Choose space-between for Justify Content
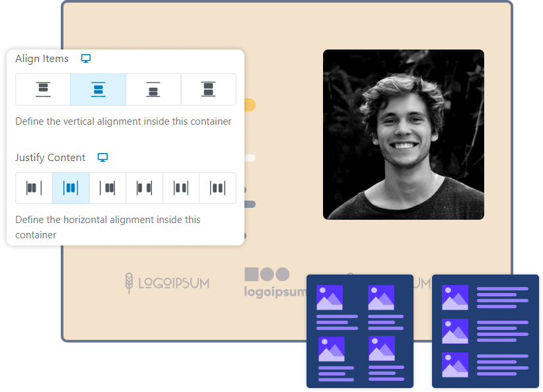This screenshot has width=543, height=392. [144, 188]
